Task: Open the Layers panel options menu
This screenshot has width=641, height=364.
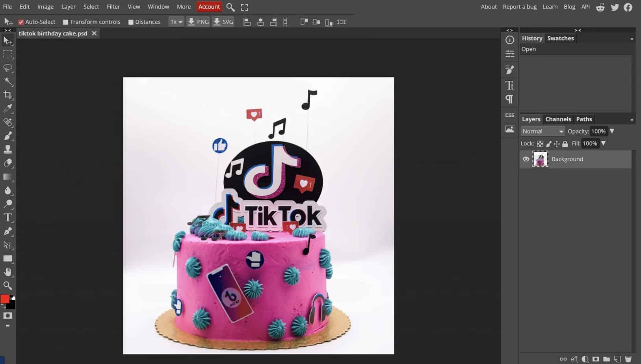Action: [x=632, y=119]
